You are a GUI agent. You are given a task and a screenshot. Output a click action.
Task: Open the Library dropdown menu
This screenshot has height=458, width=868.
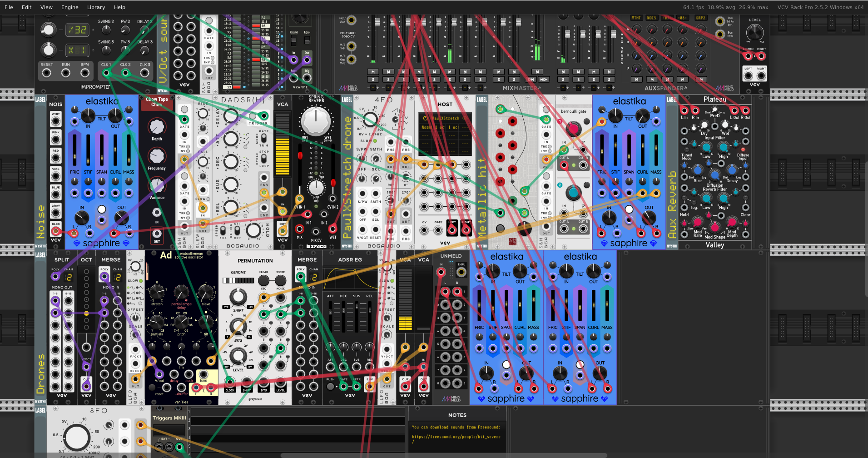tap(96, 7)
